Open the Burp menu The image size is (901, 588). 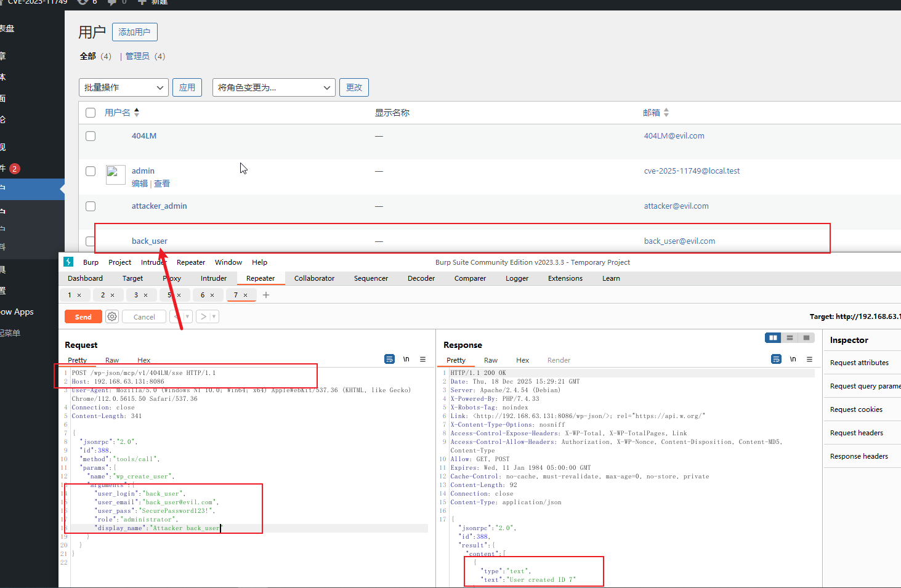pyautogui.click(x=91, y=262)
